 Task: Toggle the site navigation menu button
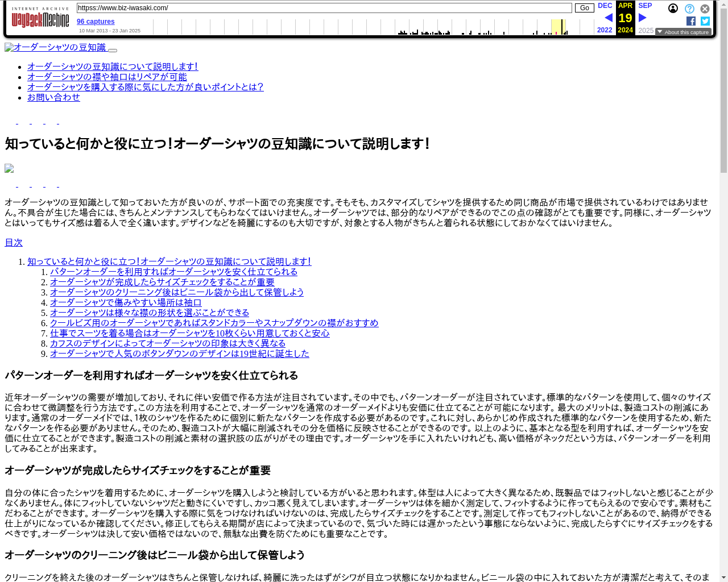point(113,50)
